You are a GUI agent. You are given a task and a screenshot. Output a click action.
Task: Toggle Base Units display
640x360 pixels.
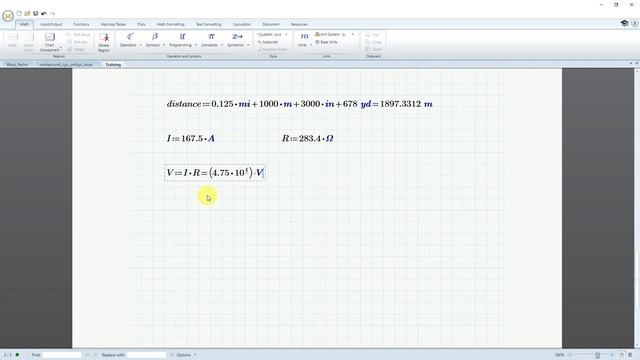pyautogui.click(x=327, y=42)
